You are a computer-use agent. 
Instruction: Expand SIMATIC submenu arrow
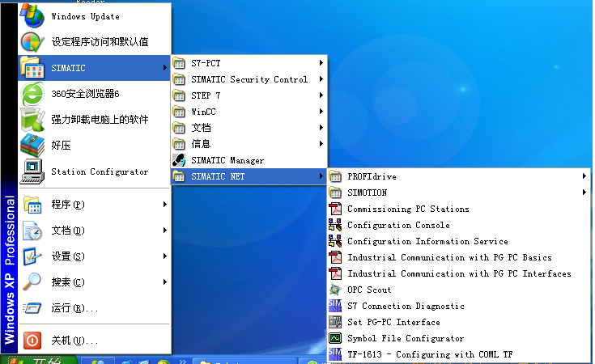pos(164,68)
